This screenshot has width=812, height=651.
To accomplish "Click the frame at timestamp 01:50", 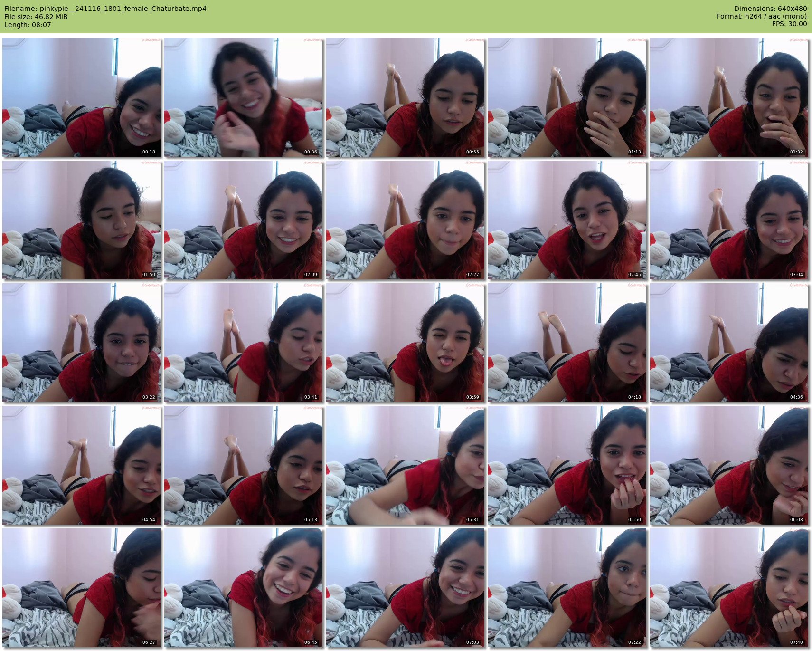I will (x=82, y=220).
